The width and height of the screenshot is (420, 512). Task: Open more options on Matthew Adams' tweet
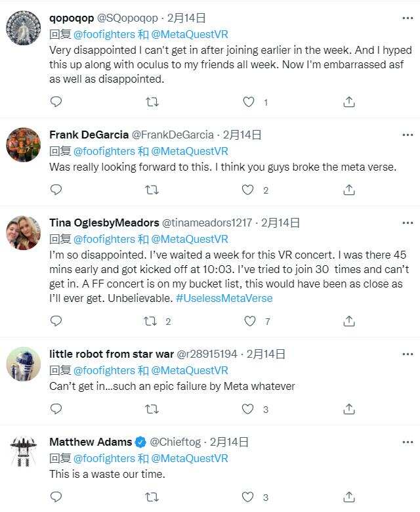pyautogui.click(x=408, y=442)
